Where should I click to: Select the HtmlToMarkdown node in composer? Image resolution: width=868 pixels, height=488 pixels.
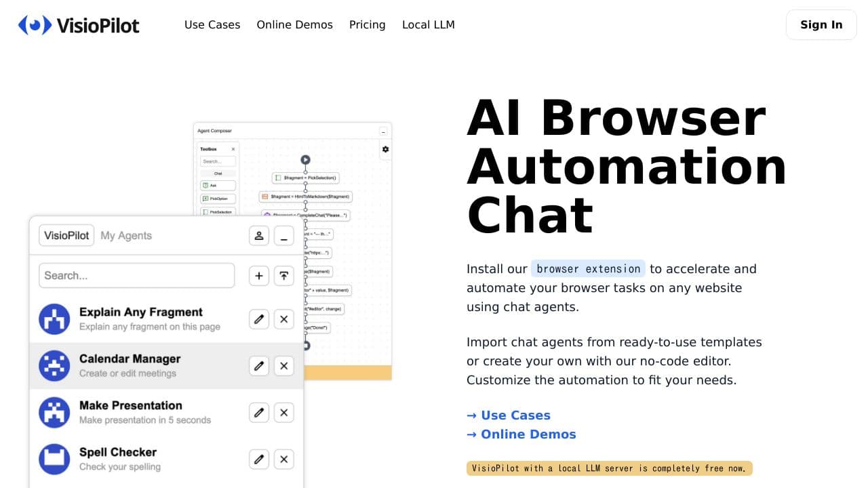pos(306,197)
